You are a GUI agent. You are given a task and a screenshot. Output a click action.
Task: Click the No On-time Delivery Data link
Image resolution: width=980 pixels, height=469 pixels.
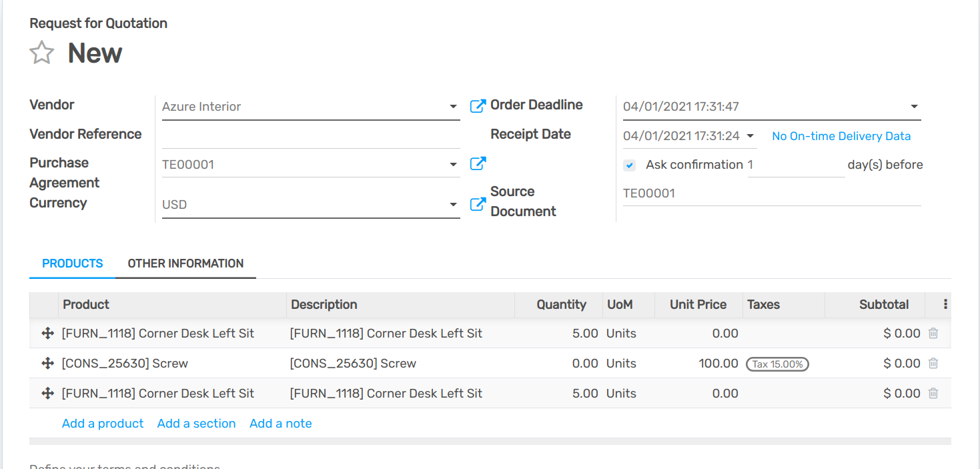841,136
